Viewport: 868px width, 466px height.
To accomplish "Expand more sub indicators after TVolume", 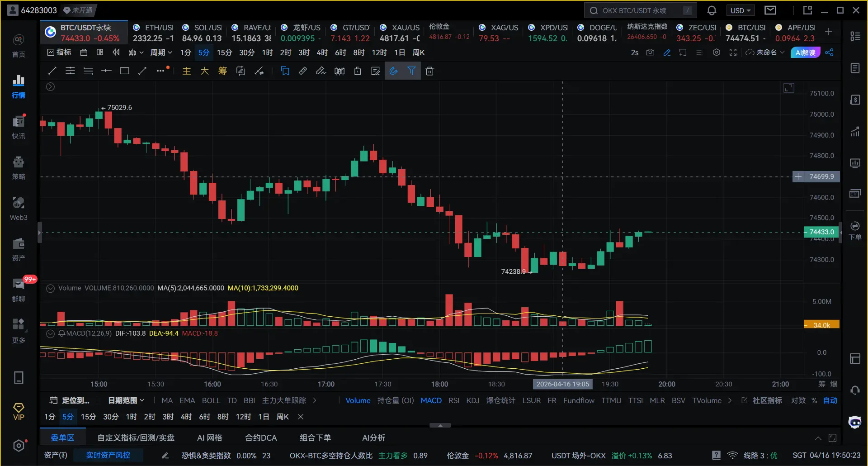I will pos(730,400).
